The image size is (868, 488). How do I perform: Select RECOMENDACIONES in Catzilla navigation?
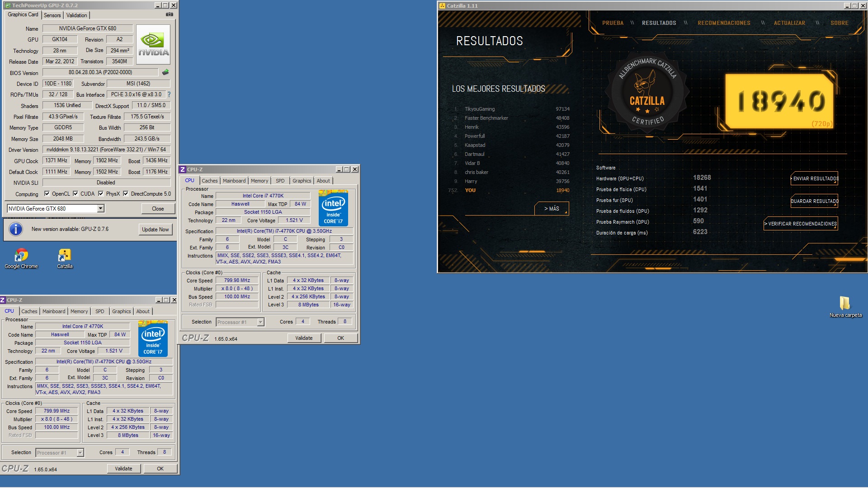pyautogui.click(x=724, y=23)
